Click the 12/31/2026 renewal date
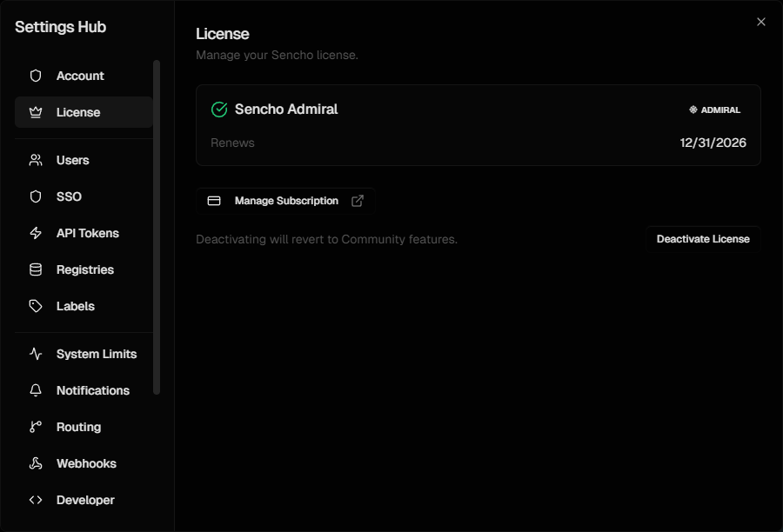This screenshot has width=783, height=532. click(713, 143)
